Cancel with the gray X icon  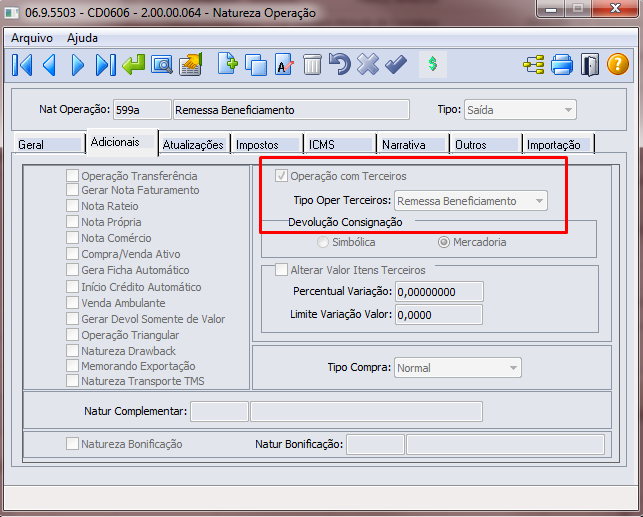pyautogui.click(x=368, y=65)
